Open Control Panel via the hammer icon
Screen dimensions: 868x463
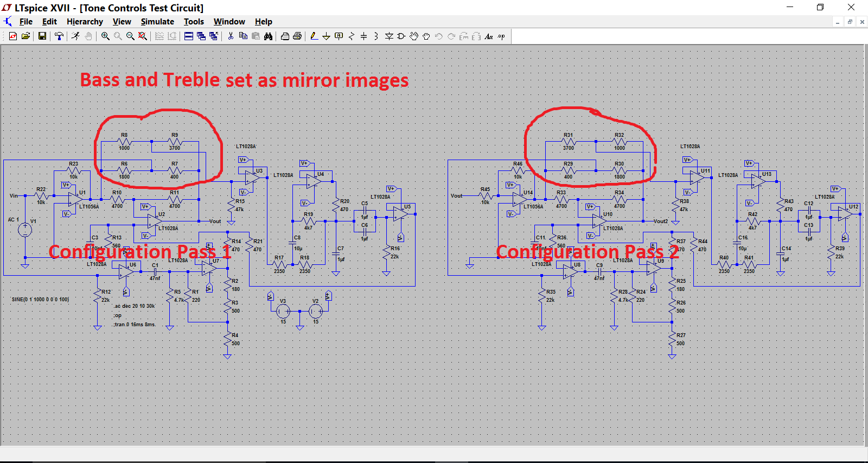pyautogui.click(x=59, y=36)
